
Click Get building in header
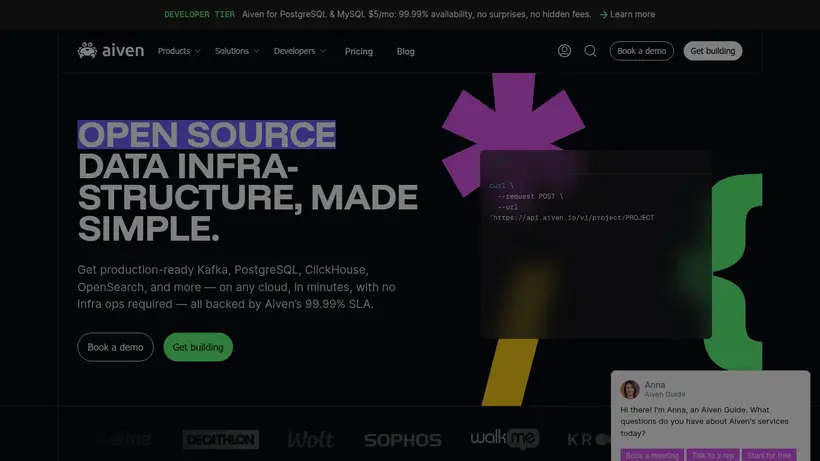[712, 51]
